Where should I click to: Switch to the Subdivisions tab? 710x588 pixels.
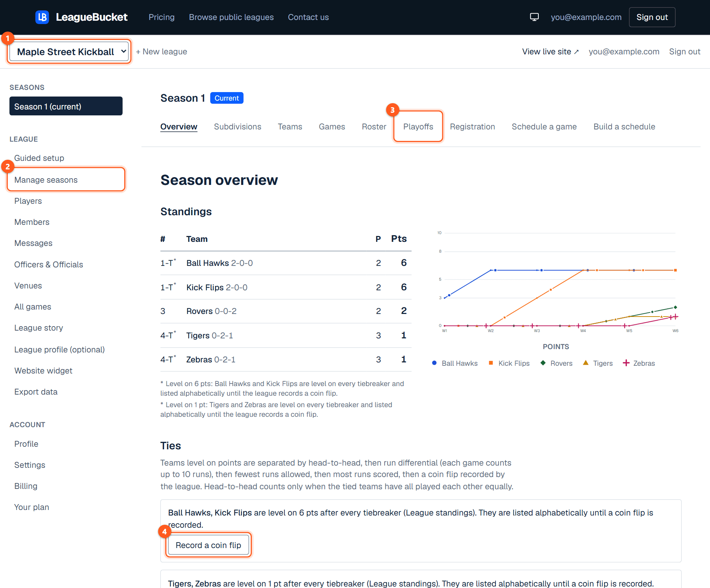(238, 126)
